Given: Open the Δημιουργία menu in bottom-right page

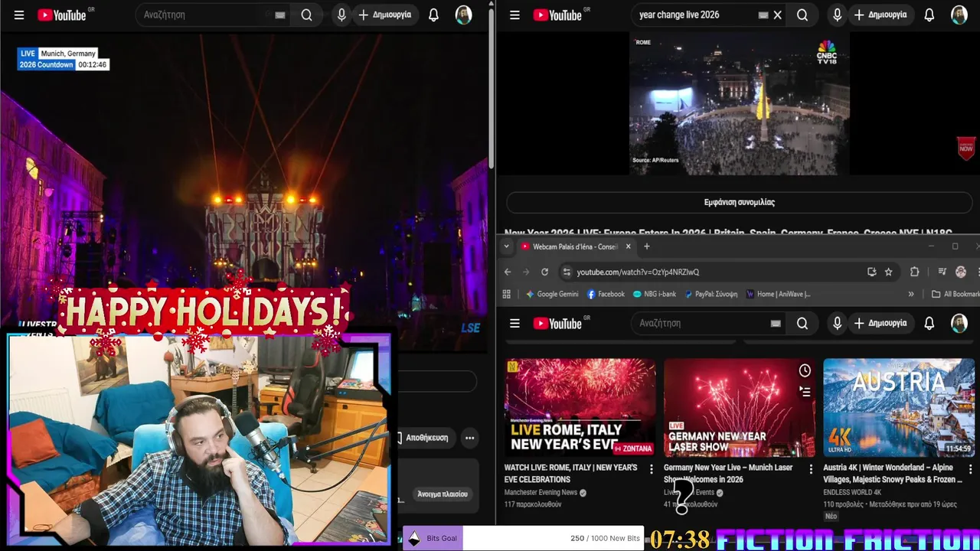Looking at the screenshot, I should [880, 324].
